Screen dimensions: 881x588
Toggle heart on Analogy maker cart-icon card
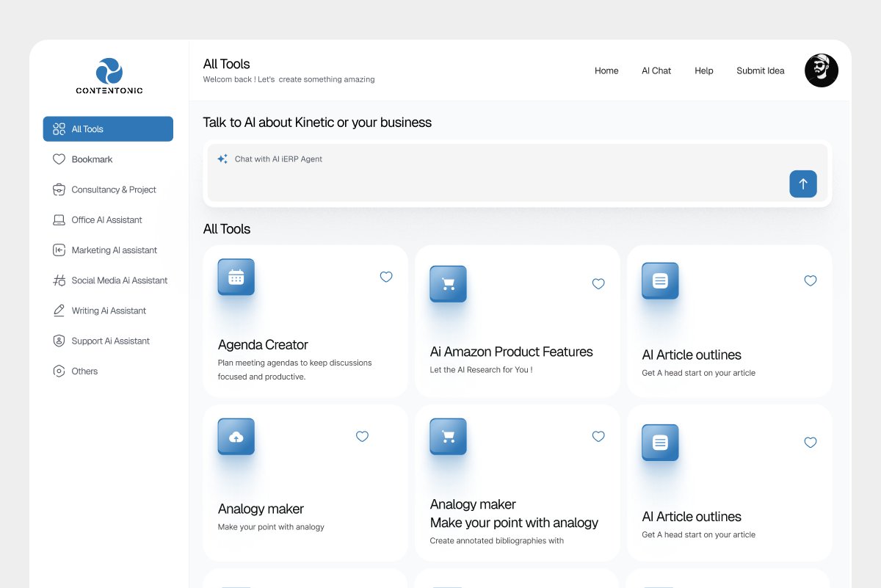pos(598,436)
